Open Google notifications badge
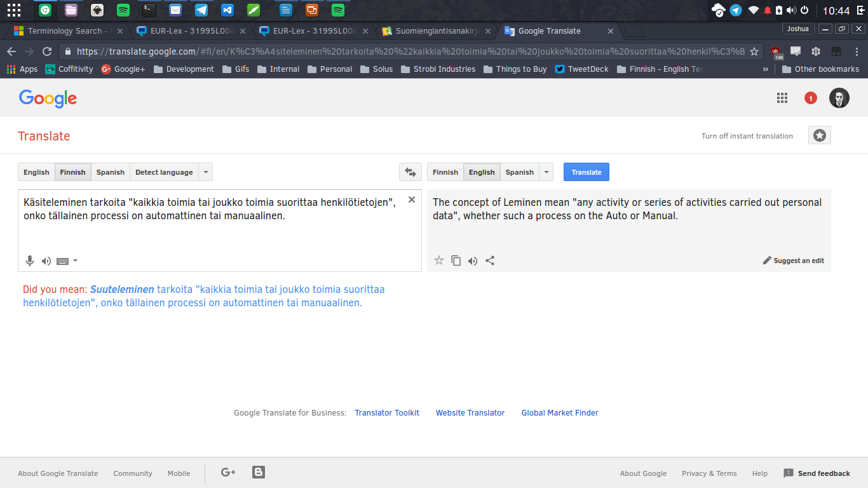This screenshot has width=868, height=488. [x=811, y=98]
